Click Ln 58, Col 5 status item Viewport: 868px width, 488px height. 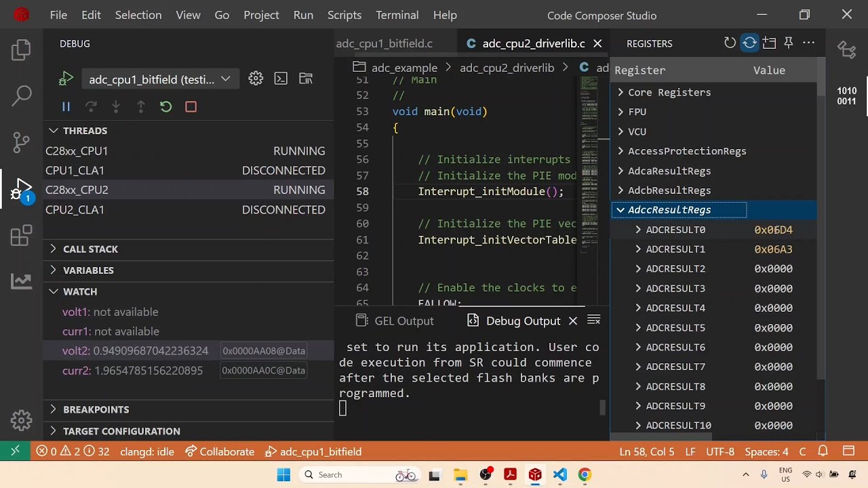click(x=647, y=451)
